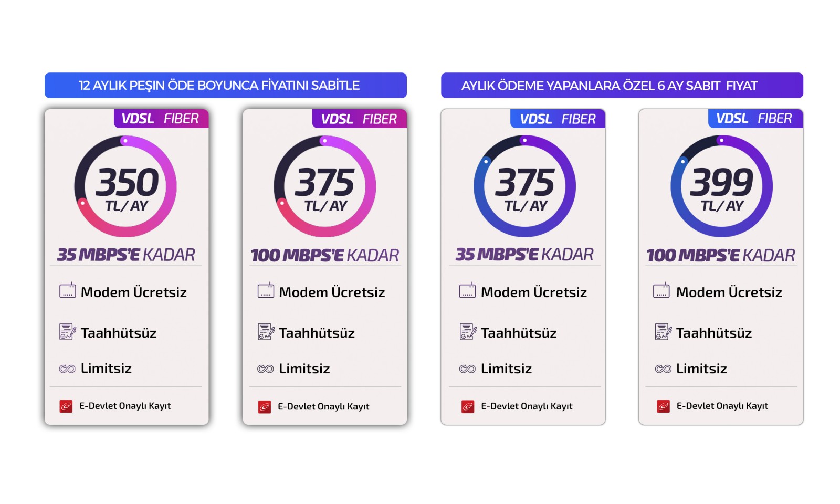Select the VDSL FIBER tab on the 399 TL card
Viewport: 840px width, 504px height.
754,119
